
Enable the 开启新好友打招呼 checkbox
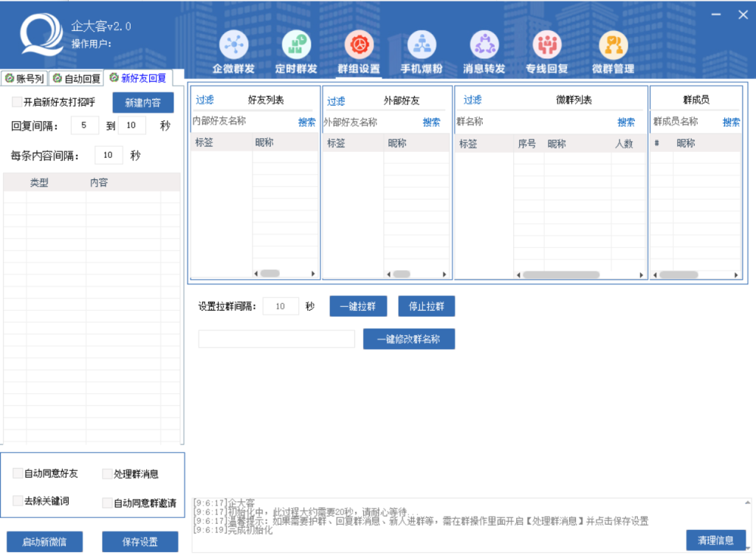pos(17,102)
